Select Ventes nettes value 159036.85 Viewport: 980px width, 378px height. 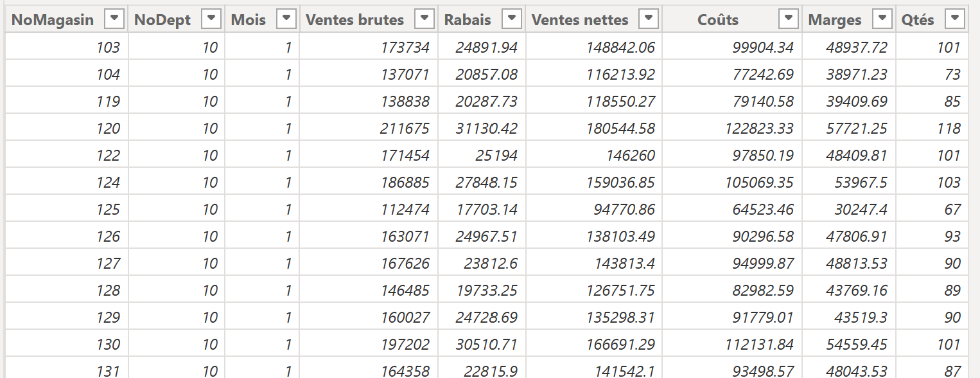click(594, 182)
